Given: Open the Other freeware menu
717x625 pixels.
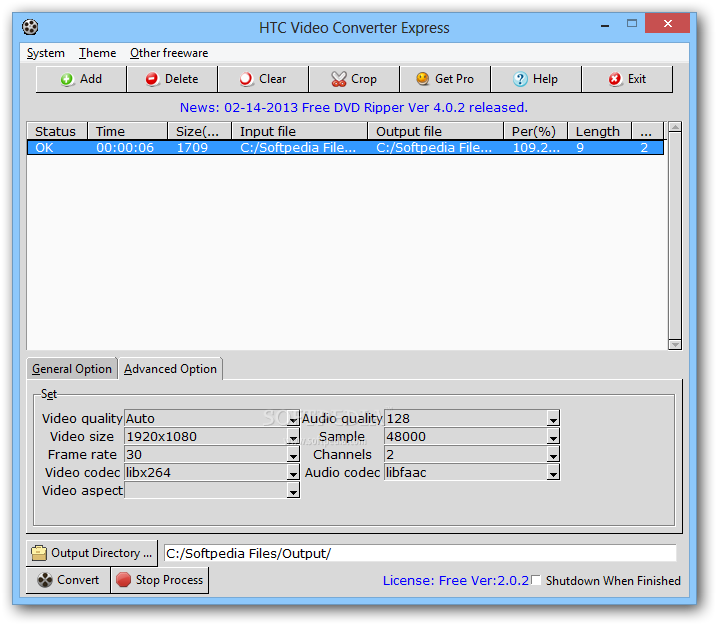Looking at the screenshot, I should tap(169, 53).
